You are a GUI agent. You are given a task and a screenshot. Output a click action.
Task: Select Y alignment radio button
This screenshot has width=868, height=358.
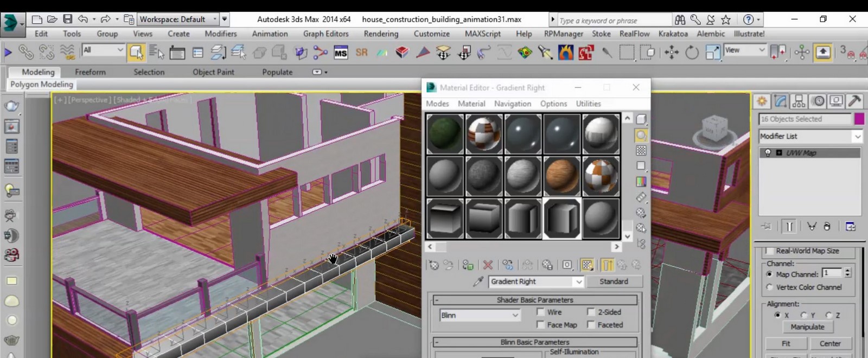804,315
